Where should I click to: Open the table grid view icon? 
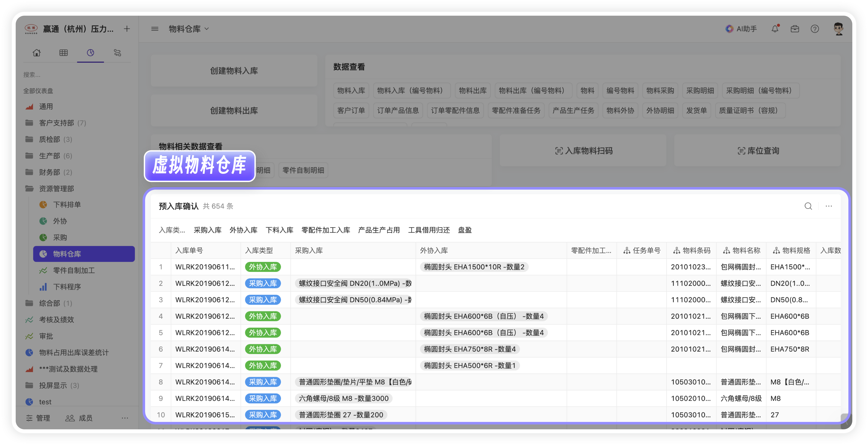pyautogui.click(x=63, y=53)
